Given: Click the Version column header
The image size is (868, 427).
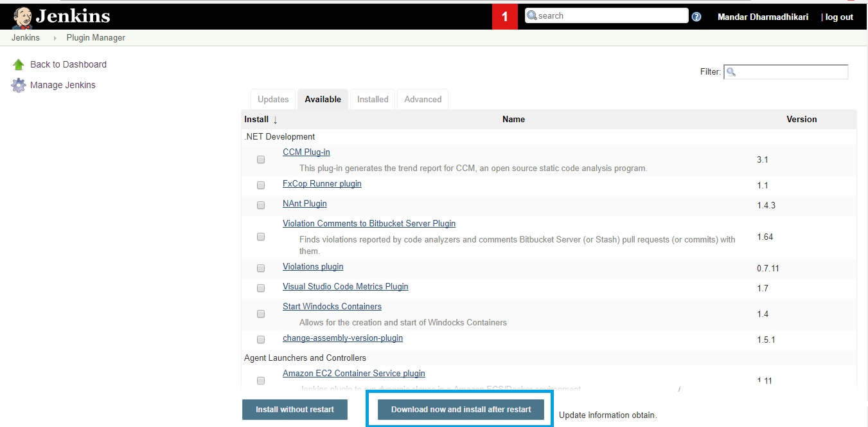Looking at the screenshot, I should click(802, 120).
